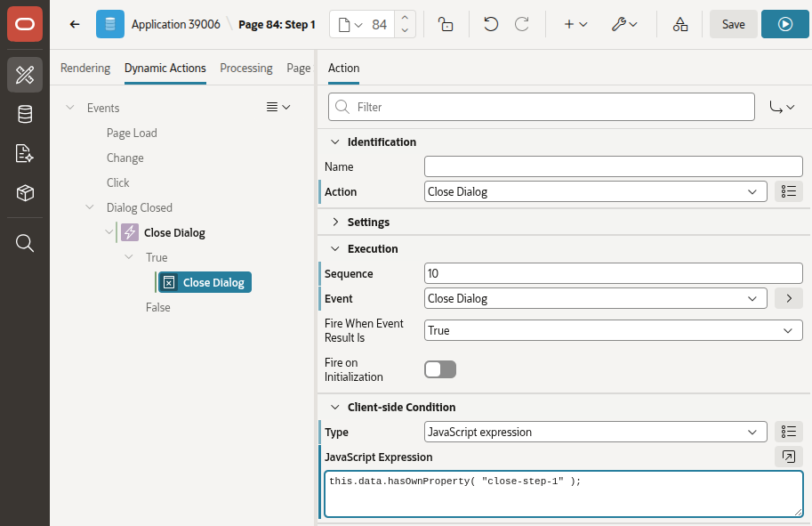Open the Action select list
Viewport: 812px width, 526px height.
point(595,191)
